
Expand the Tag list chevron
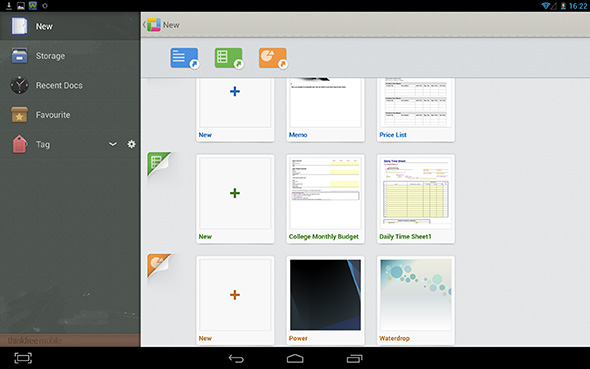tap(113, 144)
